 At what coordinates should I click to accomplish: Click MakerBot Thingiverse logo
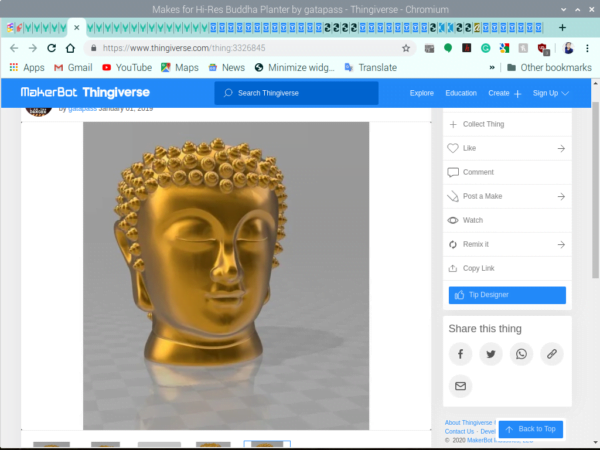pos(85,92)
